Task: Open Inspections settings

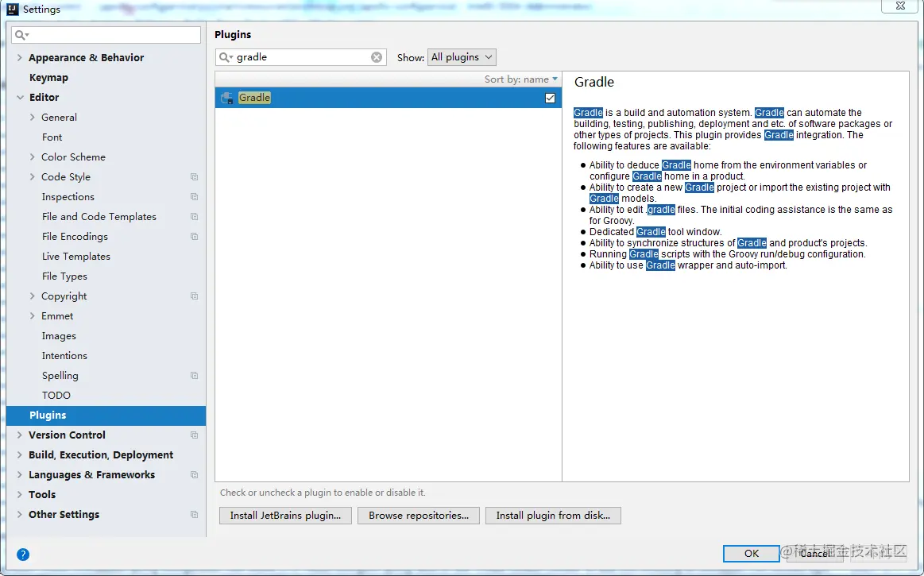Action: click(x=68, y=197)
